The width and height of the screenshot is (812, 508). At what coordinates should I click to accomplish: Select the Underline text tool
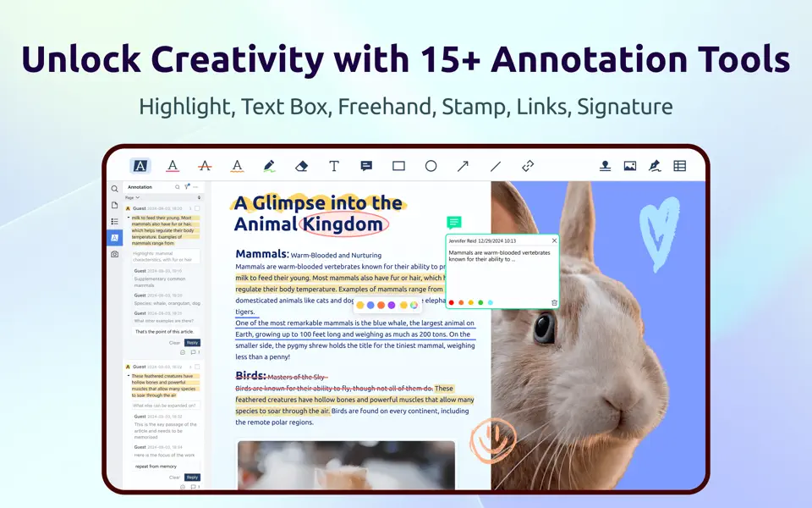[x=173, y=166]
